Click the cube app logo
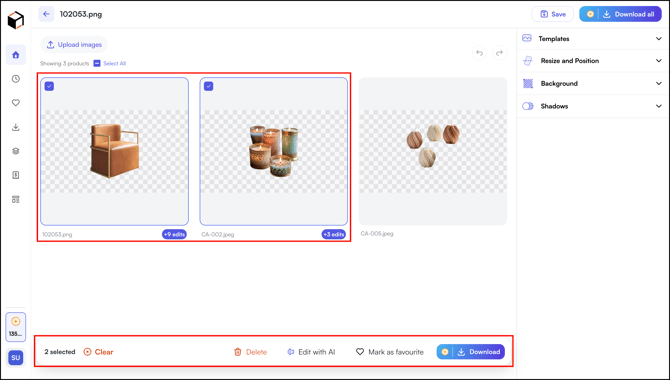 (x=16, y=20)
